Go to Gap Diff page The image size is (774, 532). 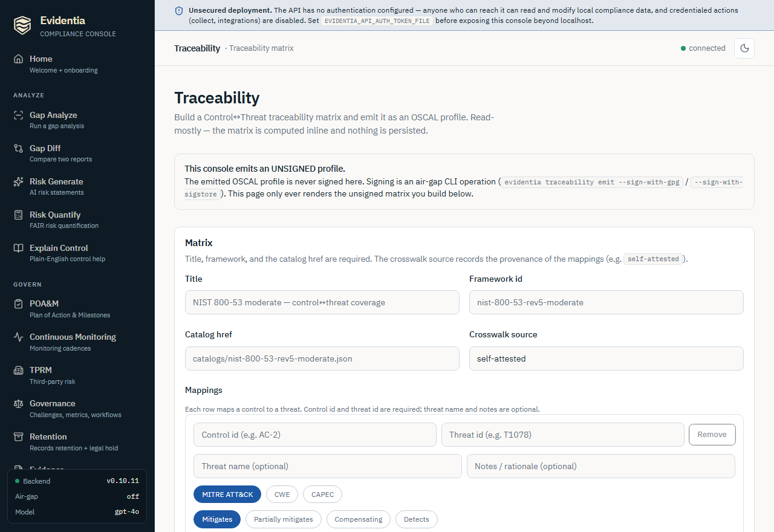[77, 153]
